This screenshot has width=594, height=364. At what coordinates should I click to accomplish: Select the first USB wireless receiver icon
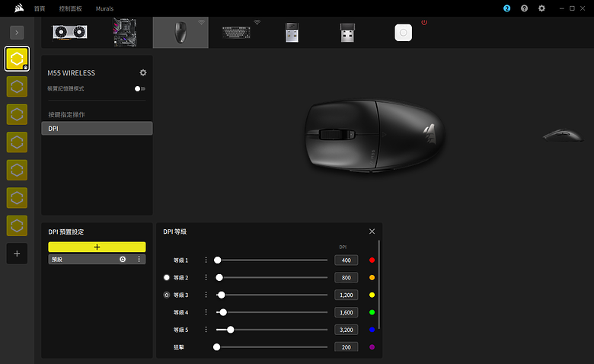pos(292,32)
